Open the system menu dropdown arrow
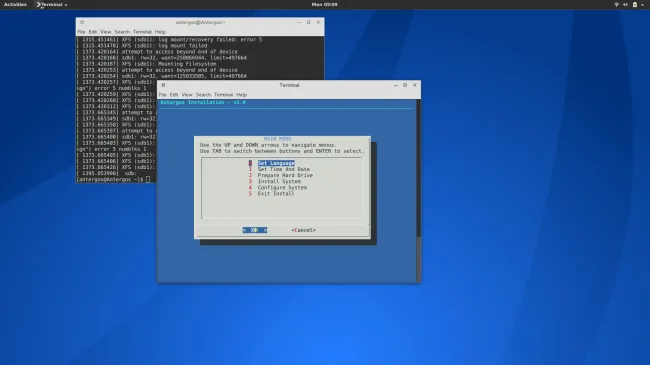The height and width of the screenshot is (365, 650). coord(643,5)
